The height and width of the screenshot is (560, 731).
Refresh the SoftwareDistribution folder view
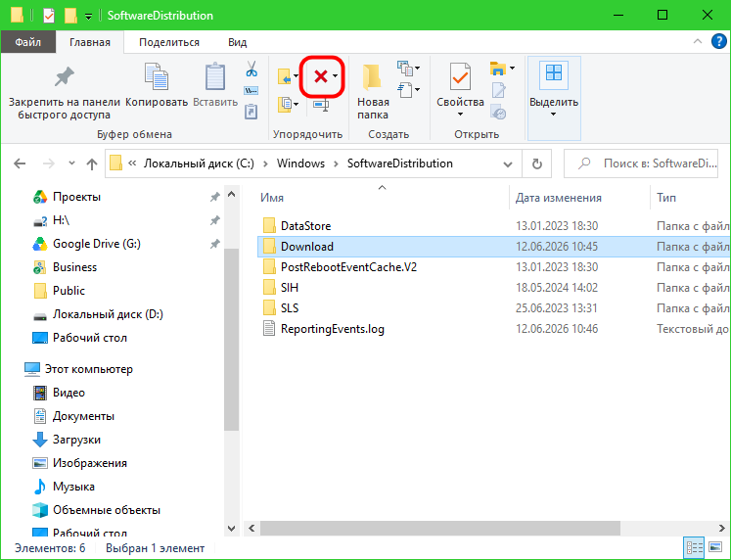(x=537, y=163)
